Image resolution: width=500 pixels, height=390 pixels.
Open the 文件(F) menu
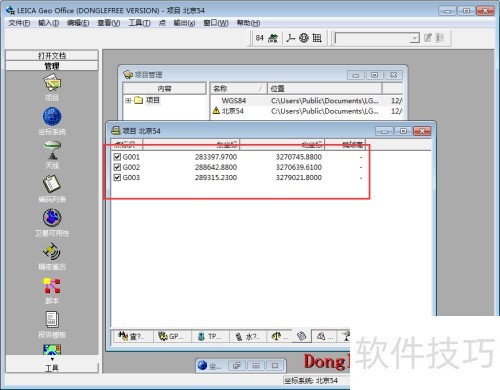click(19, 23)
